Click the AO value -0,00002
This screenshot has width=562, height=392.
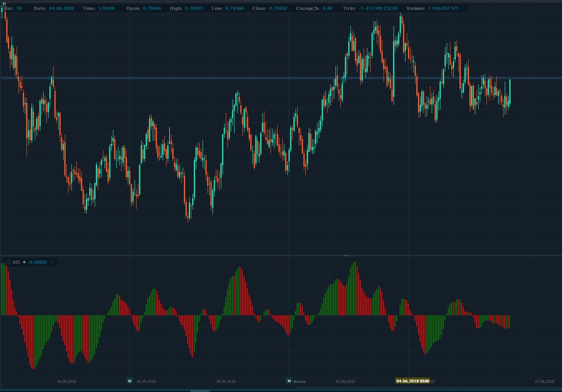point(37,262)
